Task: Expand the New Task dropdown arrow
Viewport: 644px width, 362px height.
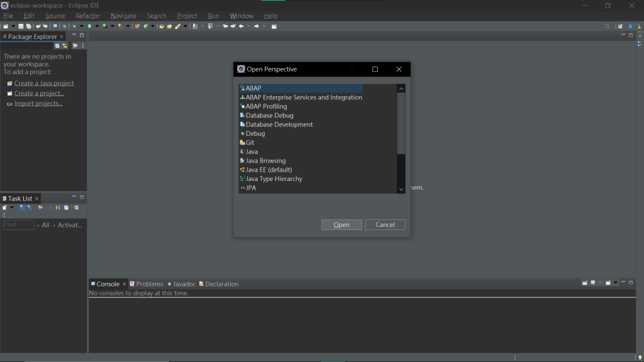Action: tap(12, 207)
